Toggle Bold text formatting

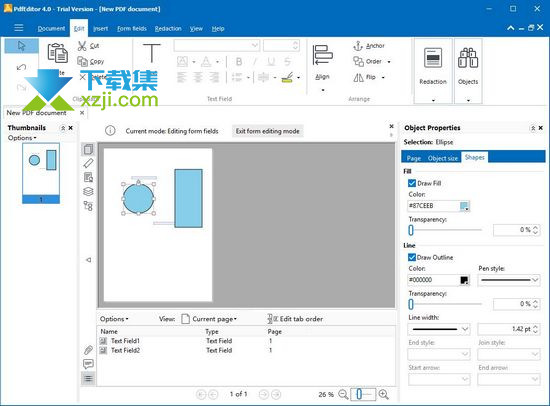click(x=239, y=62)
